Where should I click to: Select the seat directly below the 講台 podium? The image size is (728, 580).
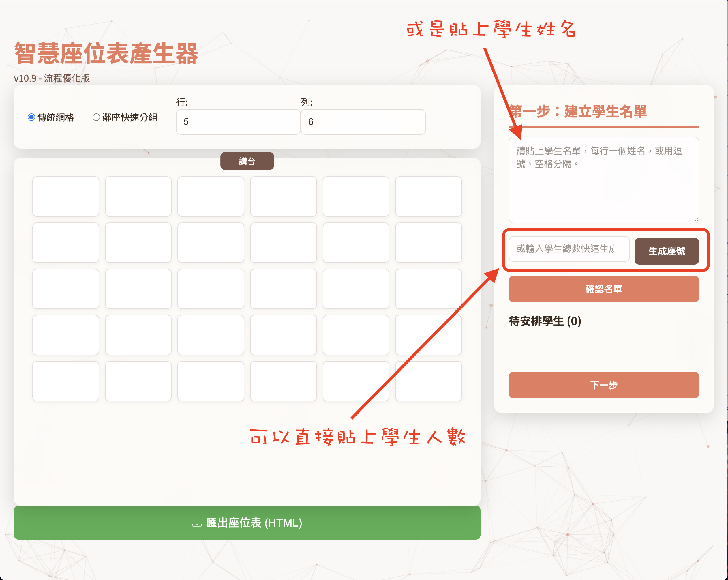coord(211,196)
